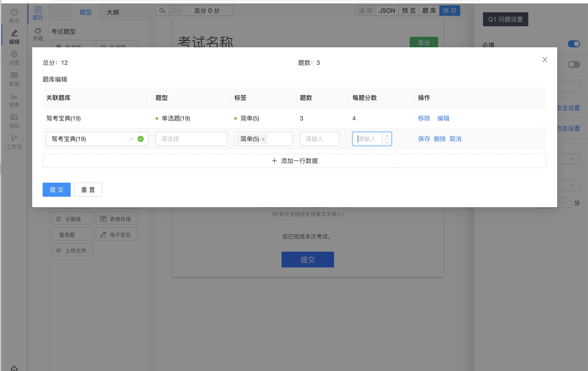Switch to the 题型 (Question Type) tab
588x371 pixels.
[84, 12]
